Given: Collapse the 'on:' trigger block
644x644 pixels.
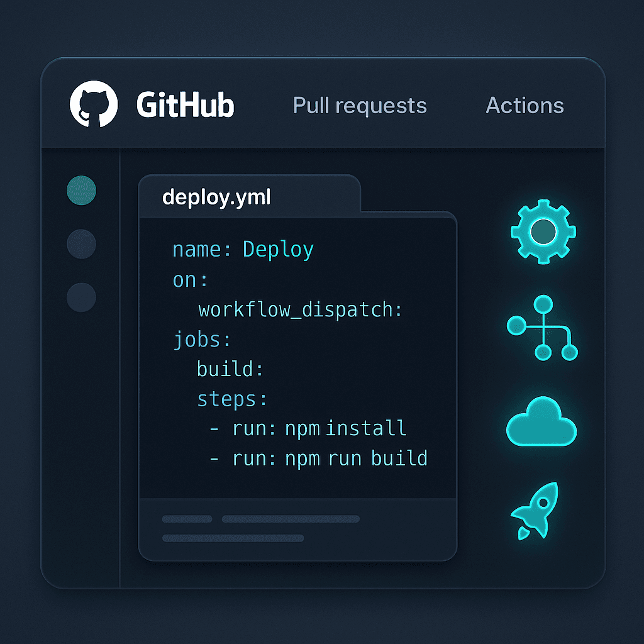Looking at the screenshot, I should [x=190, y=280].
